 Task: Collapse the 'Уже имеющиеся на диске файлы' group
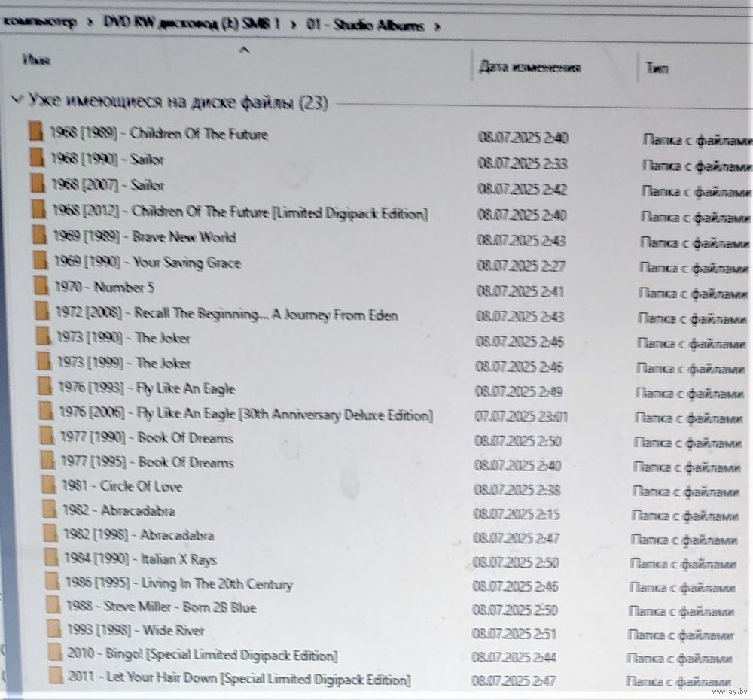click(x=17, y=99)
